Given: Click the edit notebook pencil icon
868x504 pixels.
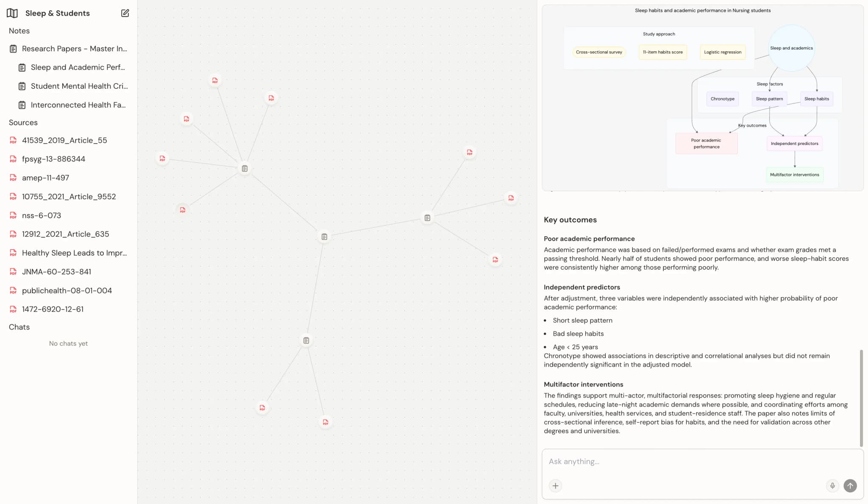Looking at the screenshot, I should pyautogui.click(x=125, y=13).
